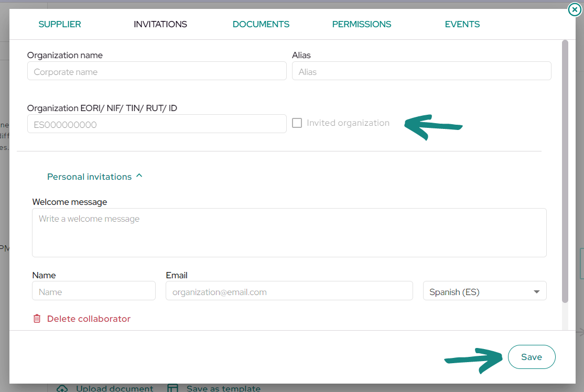This screenshot has width=584, height=392.
Task: Select the INVITATIONS tab
Action: pos(160,24)
